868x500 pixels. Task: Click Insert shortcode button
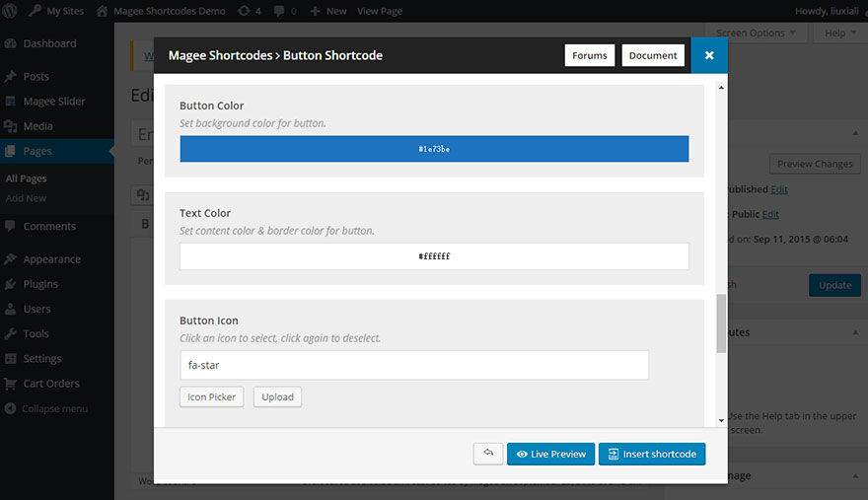pyautogui.click(x=651, y=454)
